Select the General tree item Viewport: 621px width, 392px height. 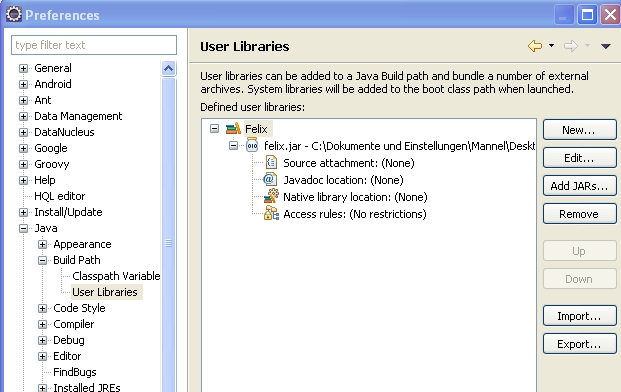(x=53, y=68)
